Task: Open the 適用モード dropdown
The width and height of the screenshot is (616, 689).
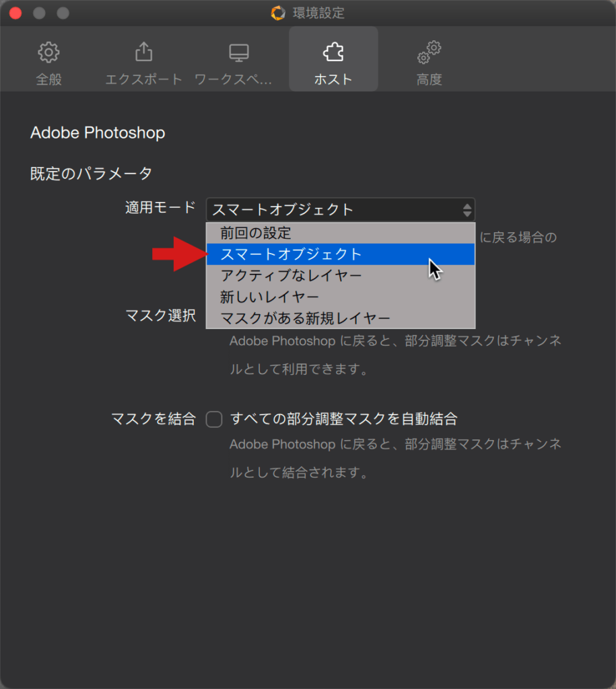Action: click(341, 210)
